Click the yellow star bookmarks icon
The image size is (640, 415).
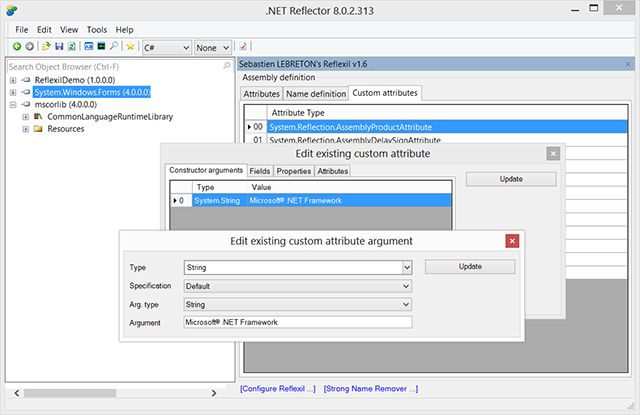(130, 47)
